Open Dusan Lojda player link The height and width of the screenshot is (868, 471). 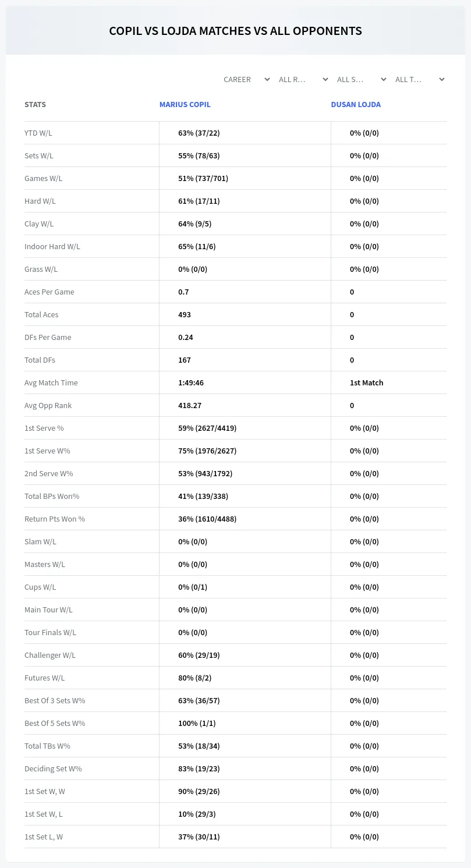pyautogui.click(x=356, y=104)
